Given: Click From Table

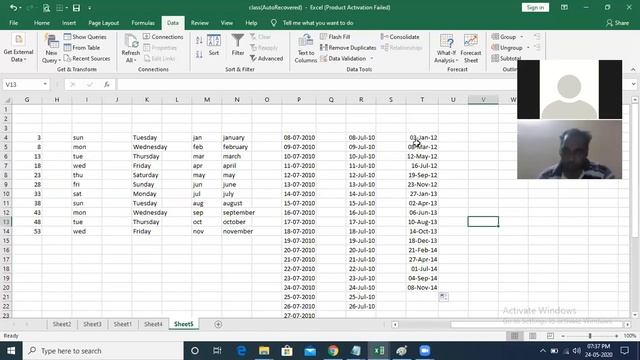Looking at the screenshot, I should [82, 48].
